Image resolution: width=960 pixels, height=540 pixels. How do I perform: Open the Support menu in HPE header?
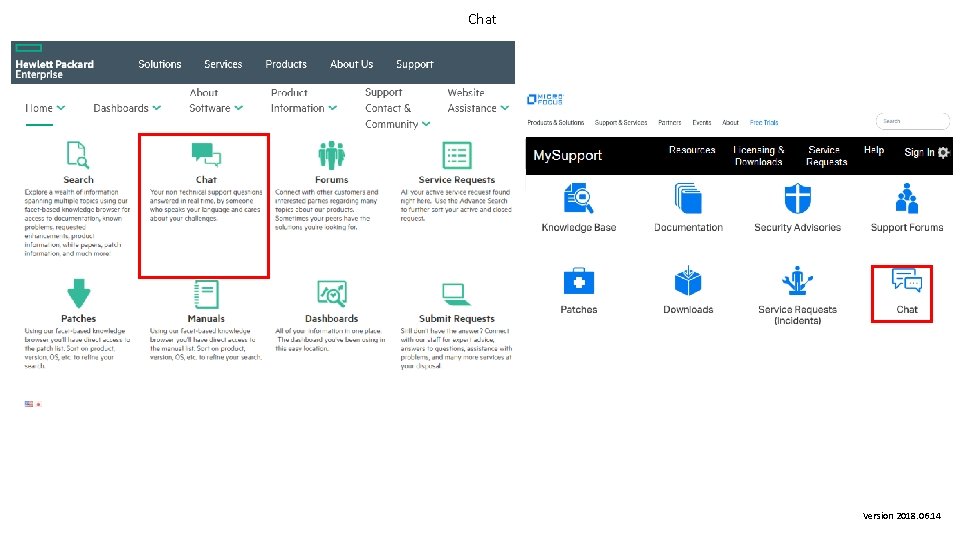coord(414,64)
